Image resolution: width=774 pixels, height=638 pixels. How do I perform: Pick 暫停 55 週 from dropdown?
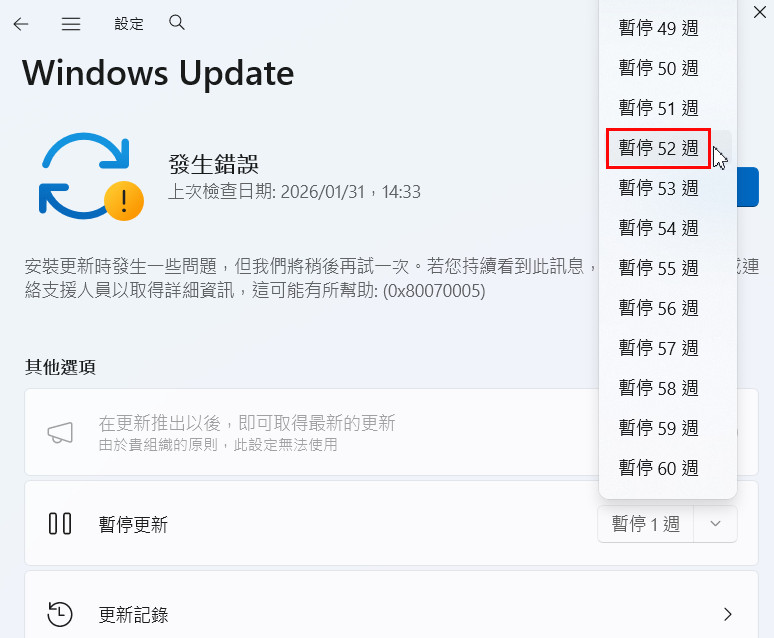tap(658, 268)
